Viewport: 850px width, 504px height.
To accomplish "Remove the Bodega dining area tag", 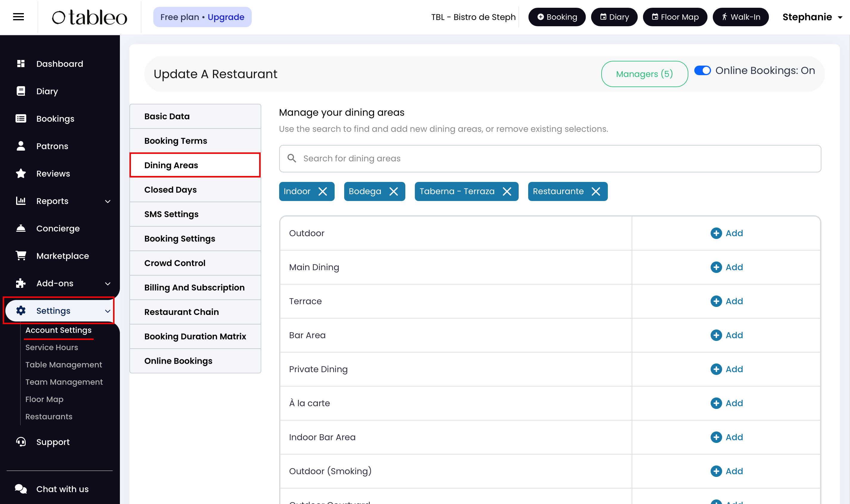I will (394, 191).
